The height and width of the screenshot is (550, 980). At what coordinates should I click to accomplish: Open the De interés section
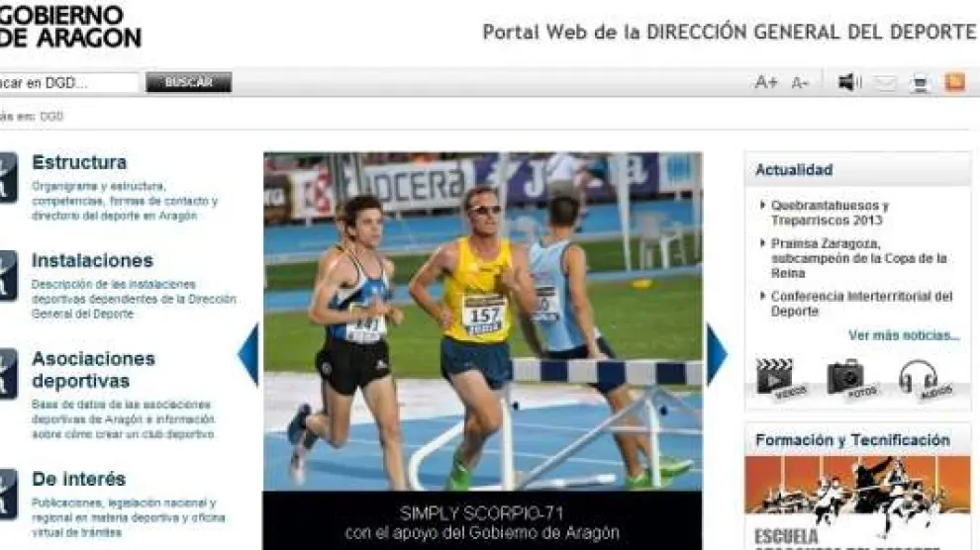[x=78, y=479]
